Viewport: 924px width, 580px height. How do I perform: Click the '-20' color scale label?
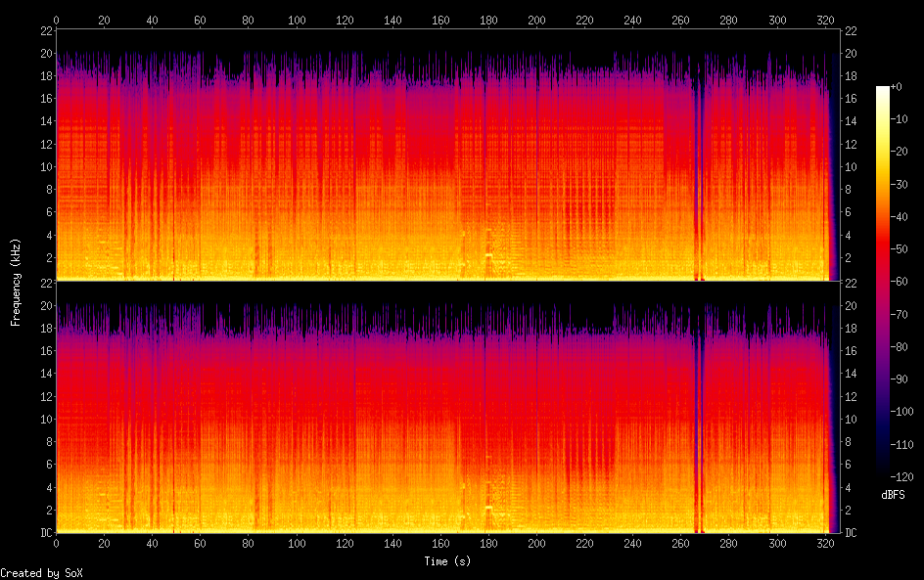[900, 152]
